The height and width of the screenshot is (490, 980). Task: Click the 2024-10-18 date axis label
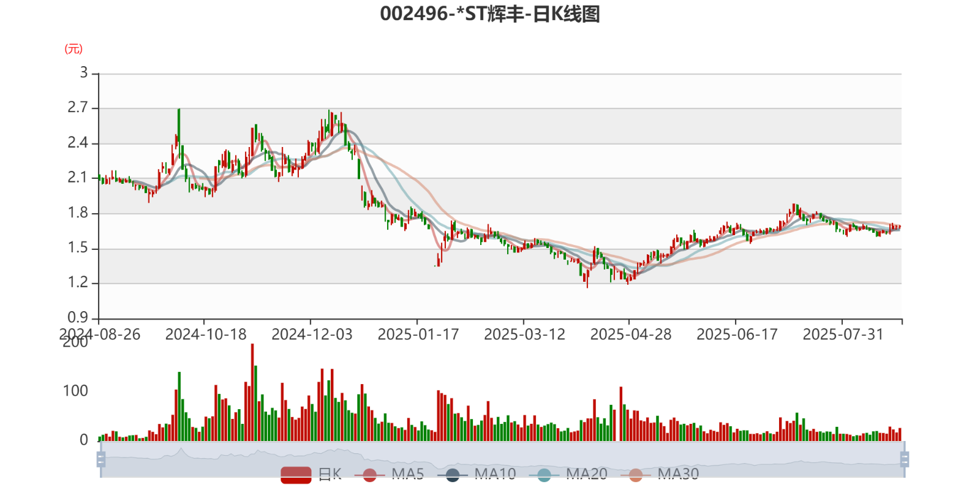click(x=206, y=334)
